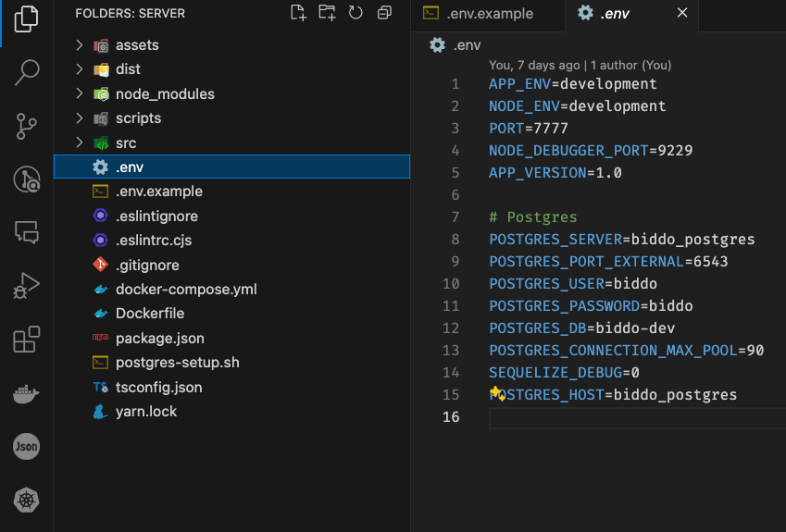Open the .env file in explorer
Viewport: 786px width, 532px height.
(x=231, y=167)
